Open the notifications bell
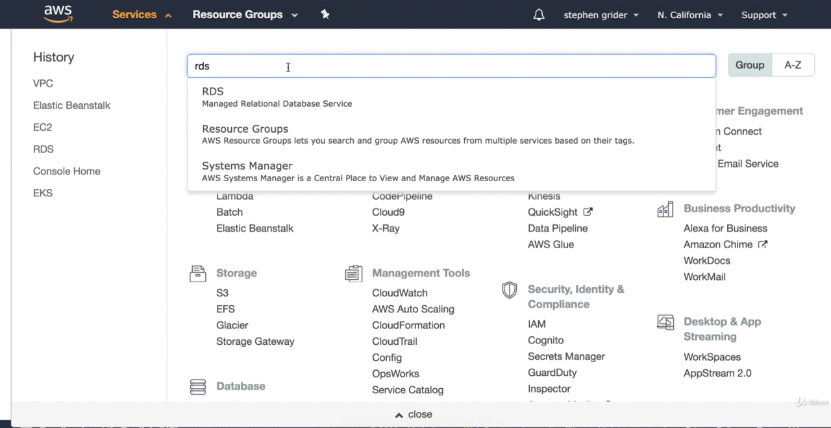Image resolution: width=831 pixels, height=428 pixels. (x=538, y=15)
